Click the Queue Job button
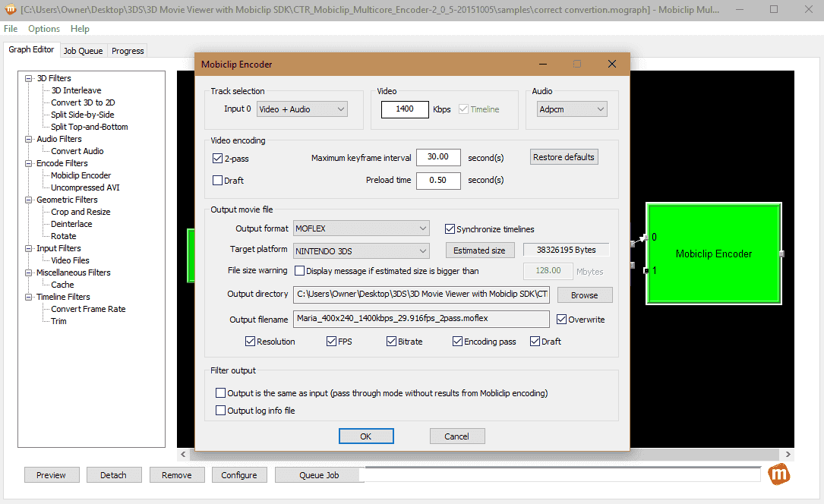This screenshot has height=504, width=824. pos(319,475)
